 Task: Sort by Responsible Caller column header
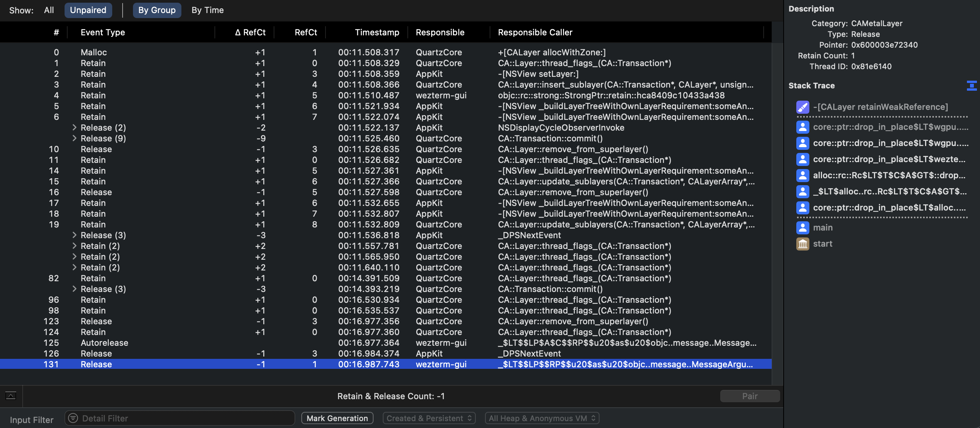[535, 33]
